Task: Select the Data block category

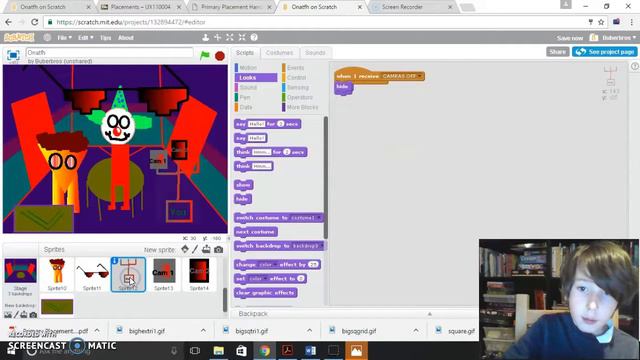Action: click(256, 107)
